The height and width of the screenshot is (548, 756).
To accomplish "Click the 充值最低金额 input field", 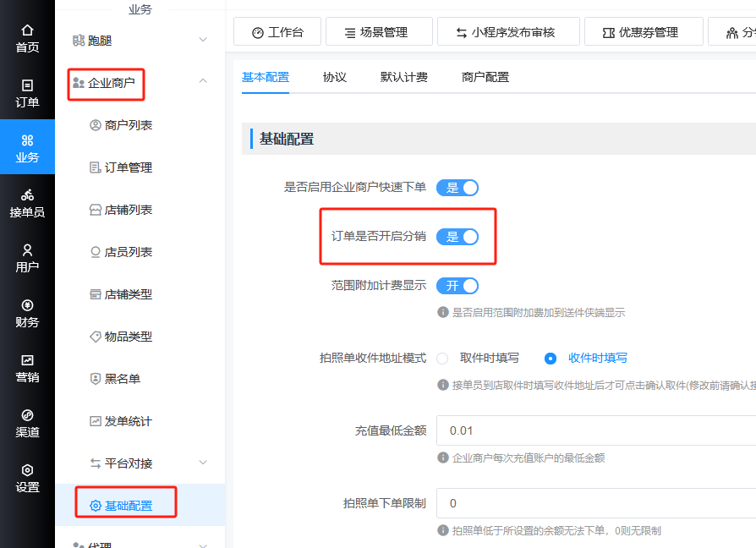I will point(596,430).
